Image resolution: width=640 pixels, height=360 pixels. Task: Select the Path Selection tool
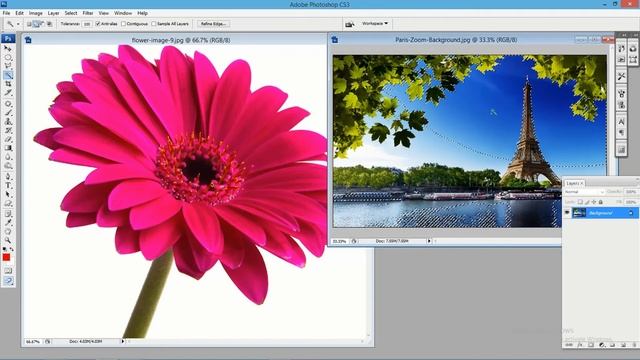click(x=8, y=194)
